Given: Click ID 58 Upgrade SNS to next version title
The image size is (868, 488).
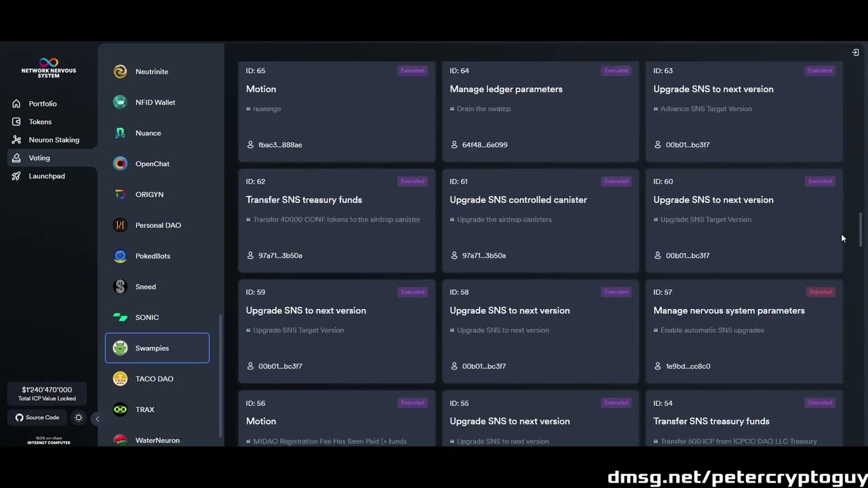Looking at the screenshot, I should (x=510, y=311).
